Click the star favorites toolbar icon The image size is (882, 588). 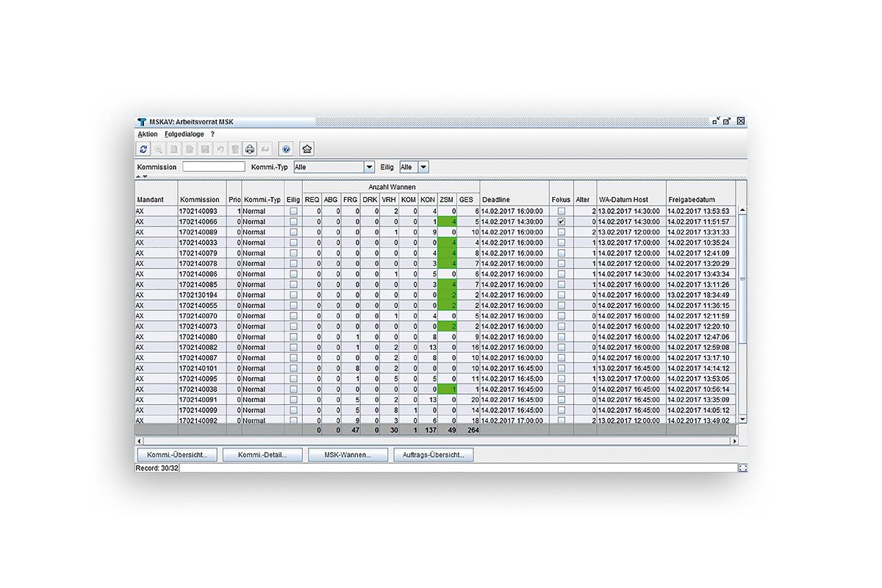(306, 149)
